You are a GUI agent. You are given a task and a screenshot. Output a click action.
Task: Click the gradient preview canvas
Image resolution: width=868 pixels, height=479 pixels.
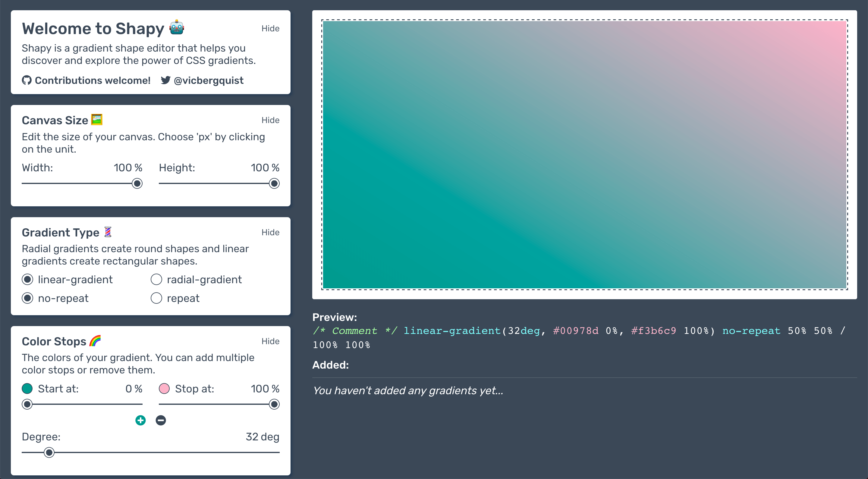tap(585, 154)
